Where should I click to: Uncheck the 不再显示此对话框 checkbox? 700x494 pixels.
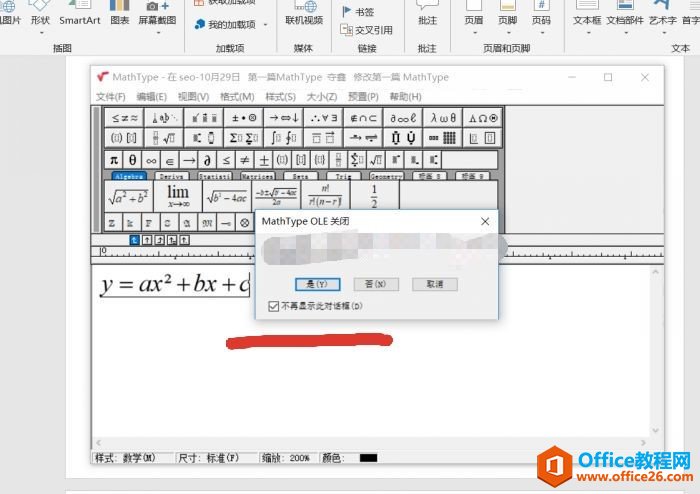(x=273, y=306)
